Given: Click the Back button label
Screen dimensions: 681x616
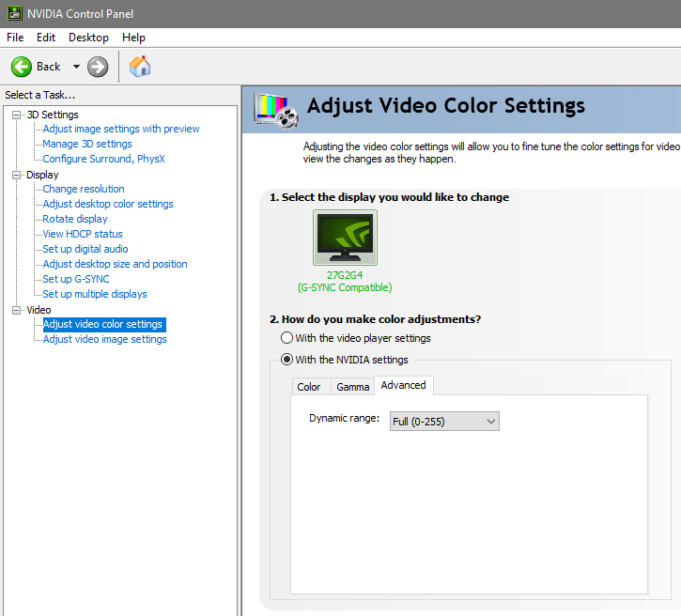Looking at the screenshot, I should [x=48, y=67].
